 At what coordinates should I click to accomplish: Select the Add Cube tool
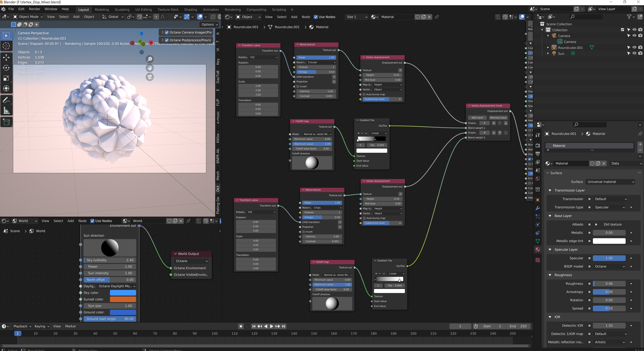6,122
